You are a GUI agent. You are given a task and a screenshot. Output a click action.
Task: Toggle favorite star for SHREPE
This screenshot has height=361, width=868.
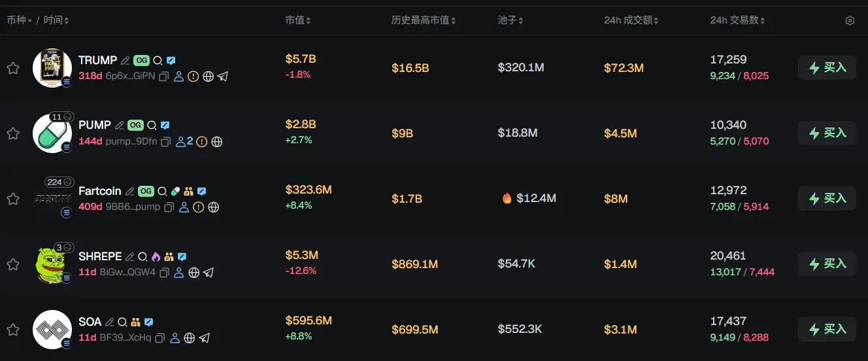point(12,264)
